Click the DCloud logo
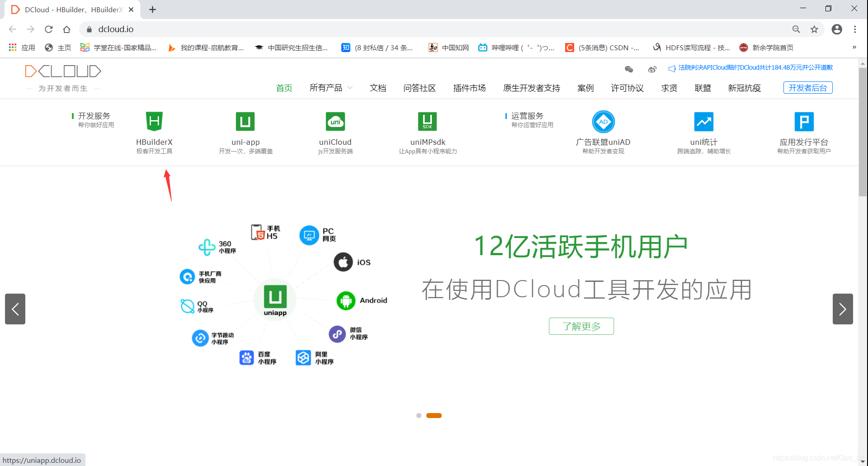Image resolution: width=868 pixels, height=466 pixels. point(63,71)
